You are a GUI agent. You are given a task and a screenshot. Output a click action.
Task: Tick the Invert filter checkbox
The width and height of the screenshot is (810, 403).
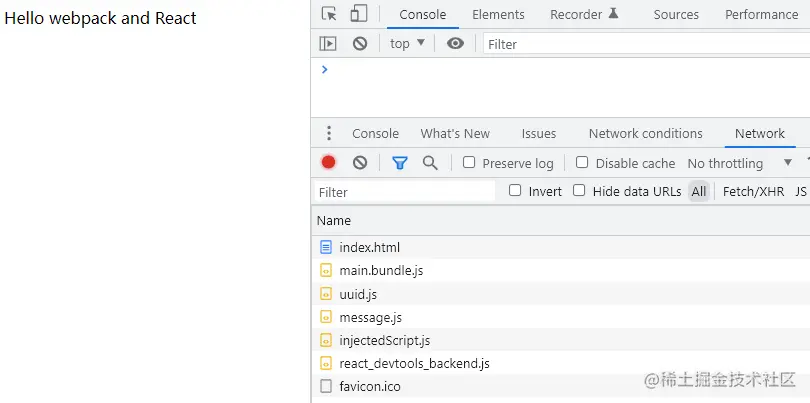[x=515, y=190]
